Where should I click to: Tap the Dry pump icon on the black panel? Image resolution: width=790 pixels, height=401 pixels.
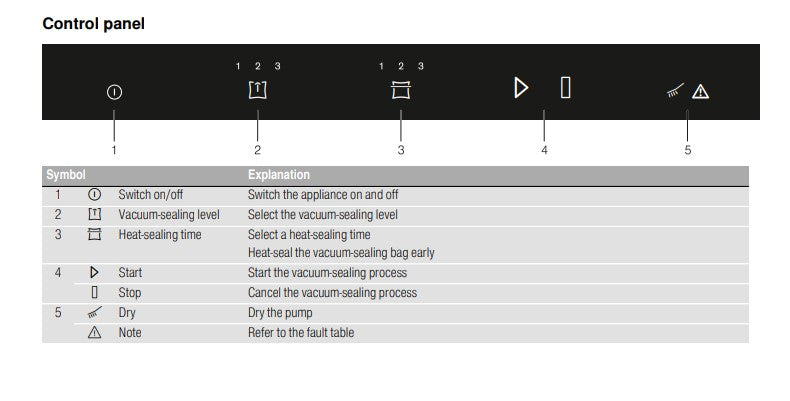(678, 91)
